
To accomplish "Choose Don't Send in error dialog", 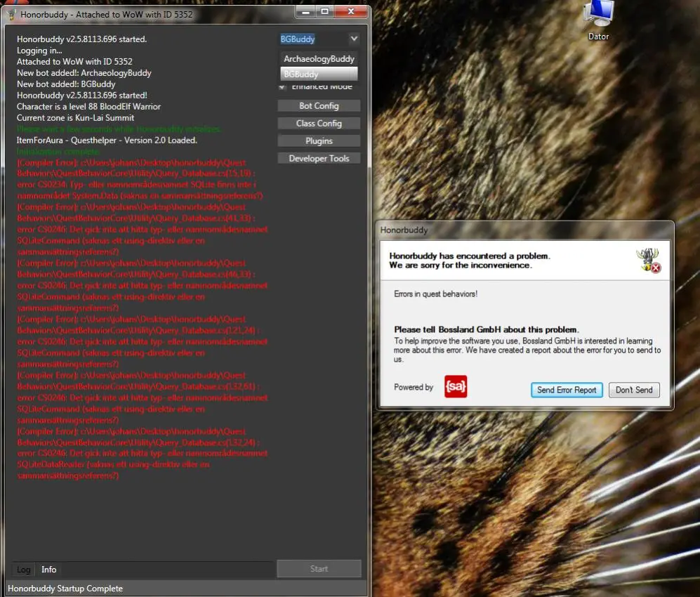I will coord(634,390).
